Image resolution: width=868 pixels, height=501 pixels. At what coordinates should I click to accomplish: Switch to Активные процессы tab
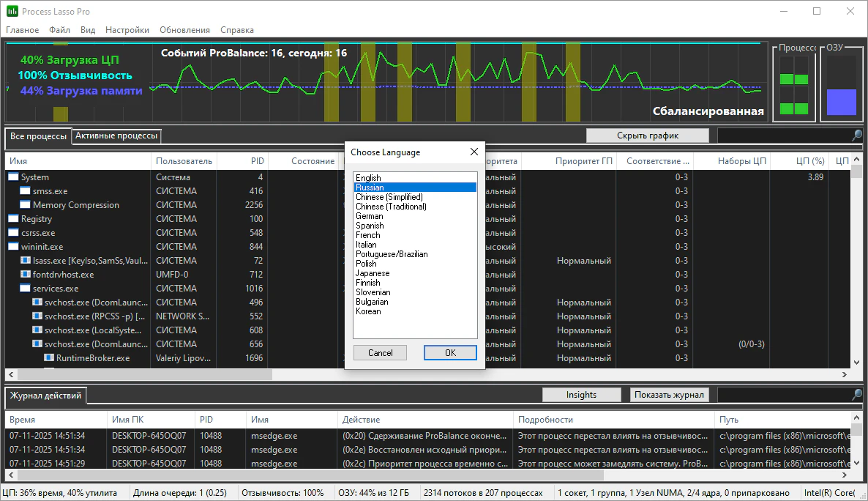(116, 136)
